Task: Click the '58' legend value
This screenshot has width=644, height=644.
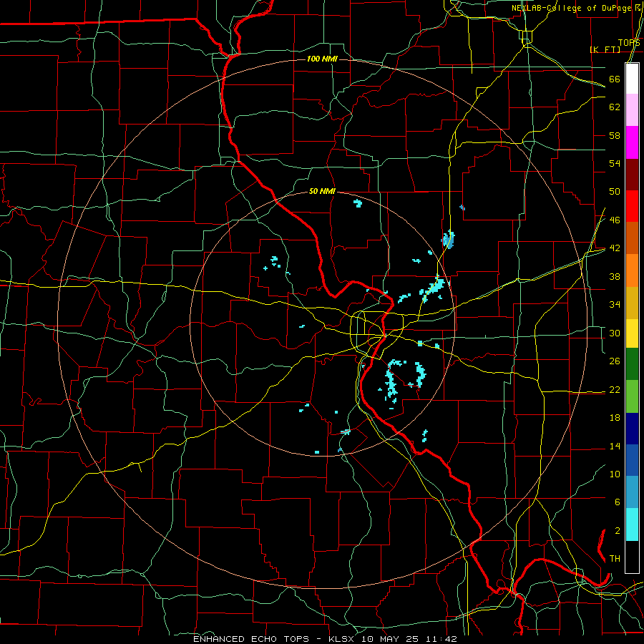Action: [x=615, y=135]
